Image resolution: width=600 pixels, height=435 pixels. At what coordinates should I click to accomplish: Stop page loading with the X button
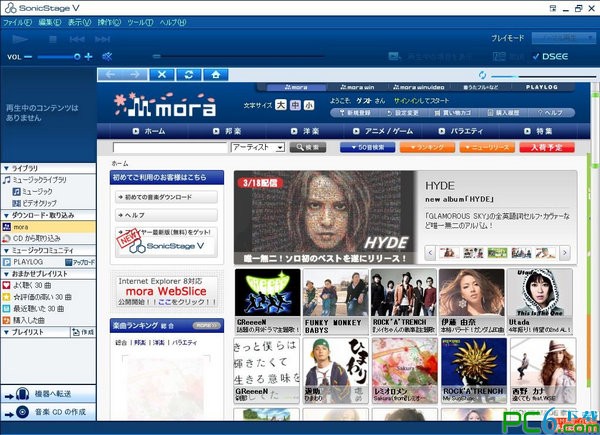(x=162, y=75)
